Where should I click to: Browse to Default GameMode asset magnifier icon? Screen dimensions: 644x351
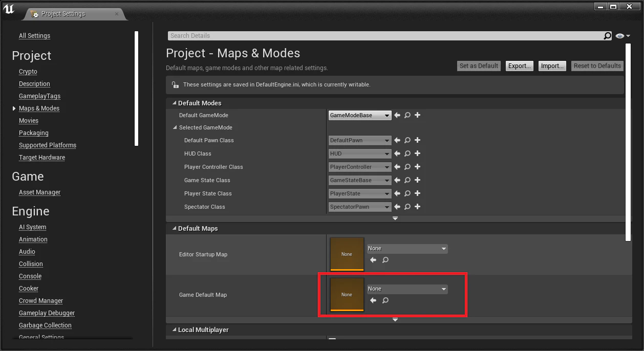click(407, 116)
